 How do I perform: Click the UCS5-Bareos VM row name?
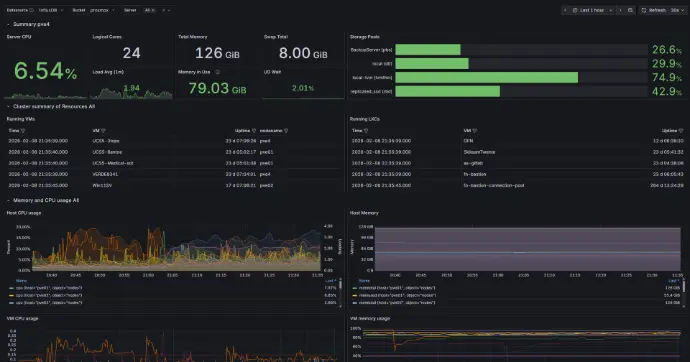pos(107,152)
